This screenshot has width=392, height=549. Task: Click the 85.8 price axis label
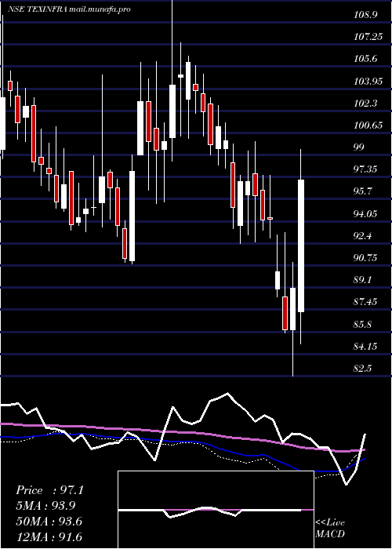tap(363, 325)
